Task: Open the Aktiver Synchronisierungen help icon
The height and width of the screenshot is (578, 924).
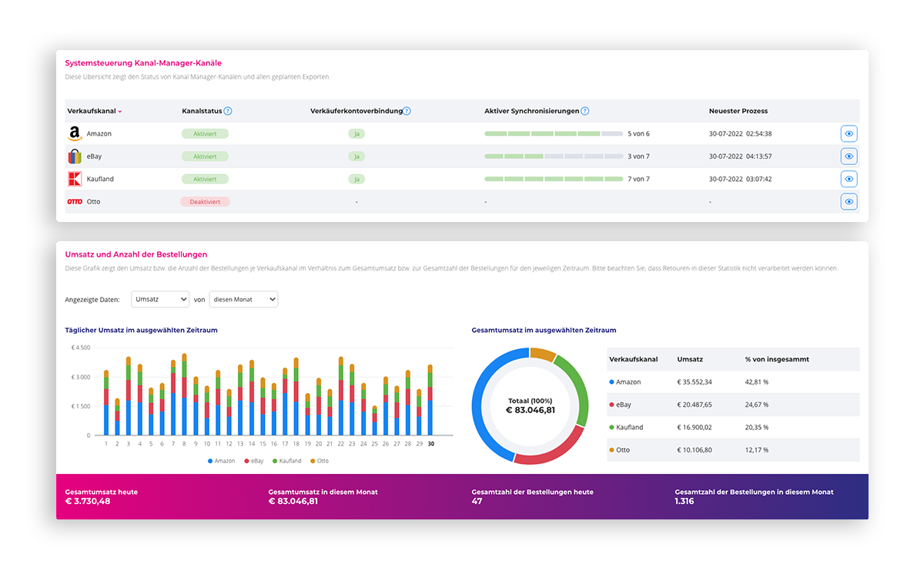Action: 584,111
